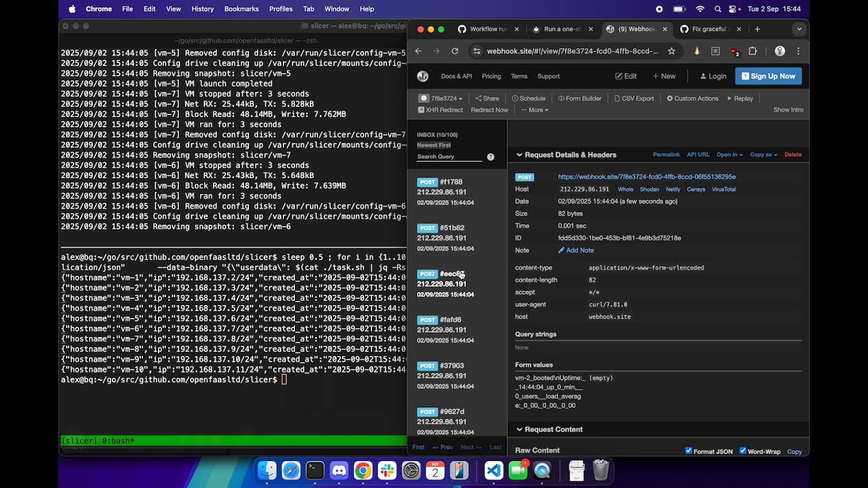Open the 7f8e3724 URL dropdown
The image size is (868, 488).
pyautogui.click(x=441, y=98)
